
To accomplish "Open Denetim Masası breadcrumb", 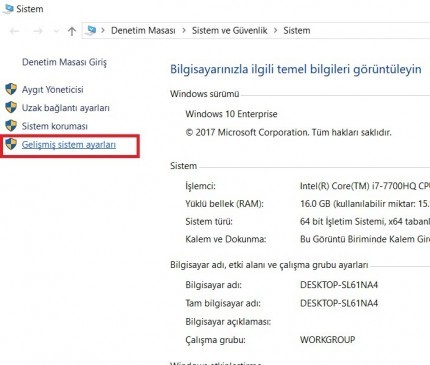I will (x=143, y=31).
